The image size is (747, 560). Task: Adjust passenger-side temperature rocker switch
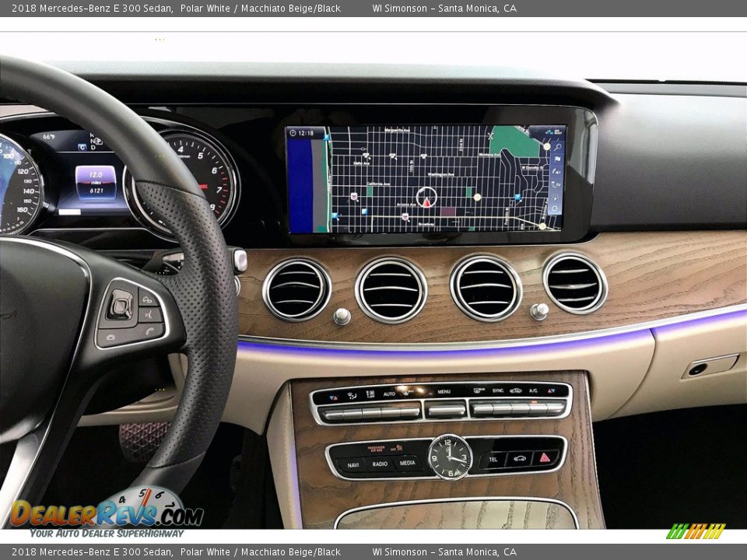(x=555, y=408)
